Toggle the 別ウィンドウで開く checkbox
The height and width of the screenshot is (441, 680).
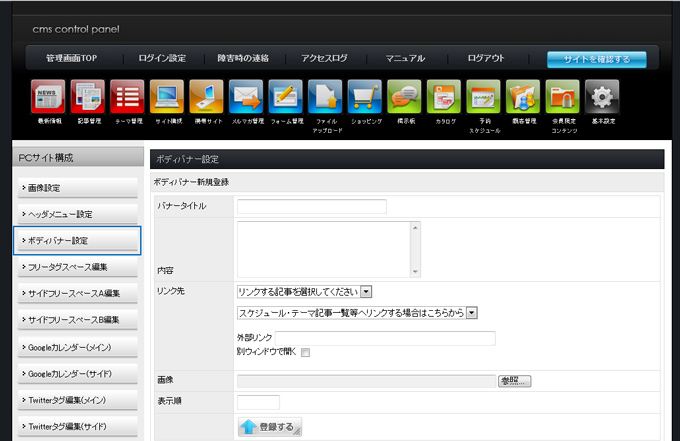tap(306, 352)
